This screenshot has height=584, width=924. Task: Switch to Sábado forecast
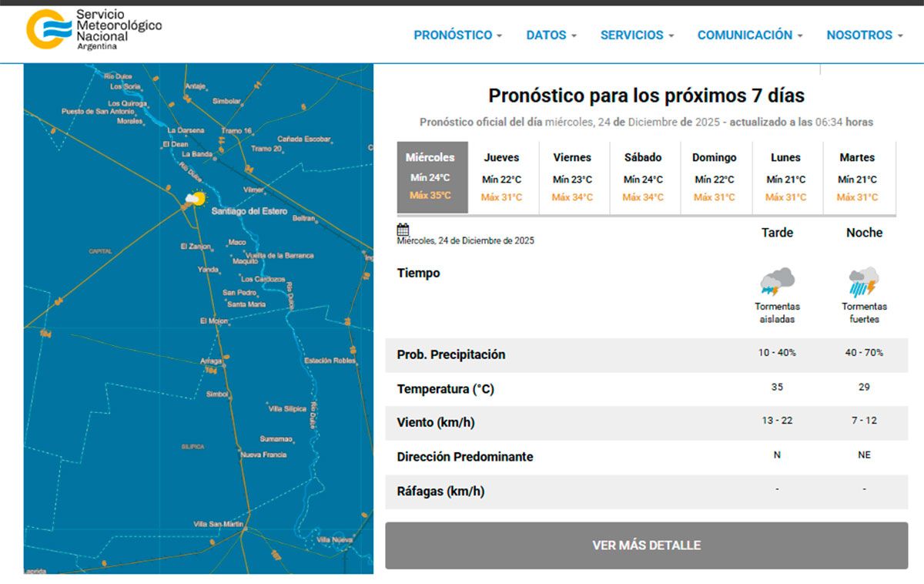coord(643,177)
